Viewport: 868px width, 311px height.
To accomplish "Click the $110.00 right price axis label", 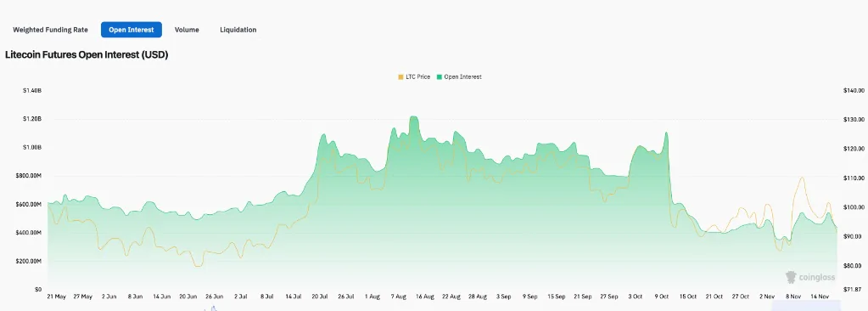I will (854, 178).
